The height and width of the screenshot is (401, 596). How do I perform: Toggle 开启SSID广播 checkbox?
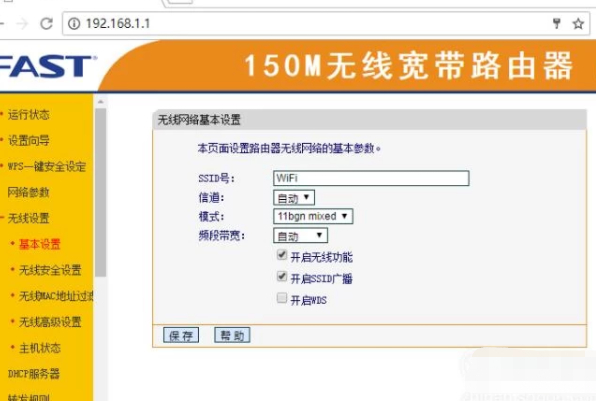coord(282,276)
